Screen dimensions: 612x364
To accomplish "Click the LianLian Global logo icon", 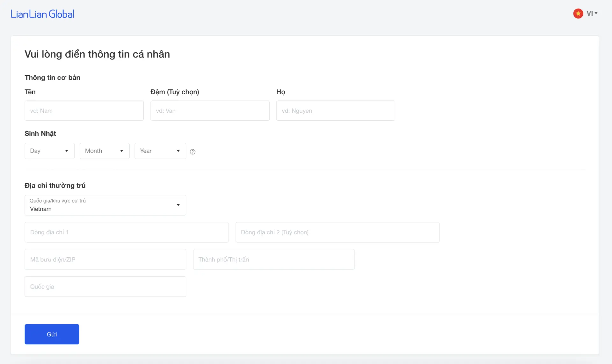I will tap(42, 14).
